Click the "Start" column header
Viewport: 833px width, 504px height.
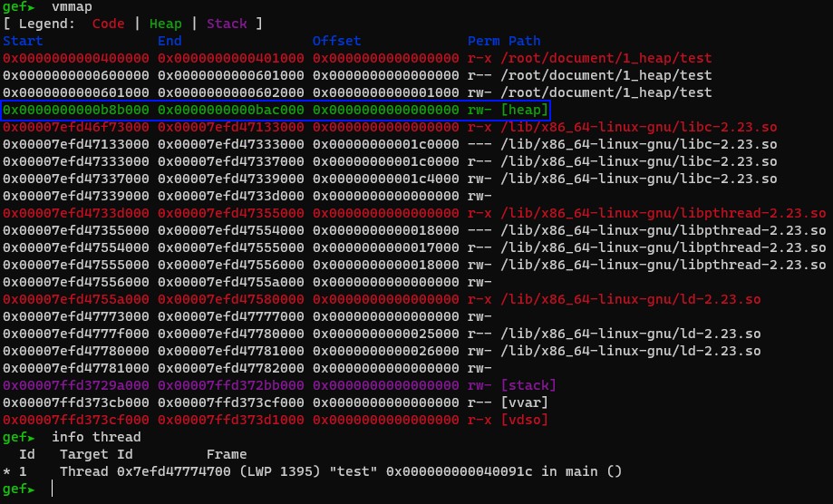(22, 41)
